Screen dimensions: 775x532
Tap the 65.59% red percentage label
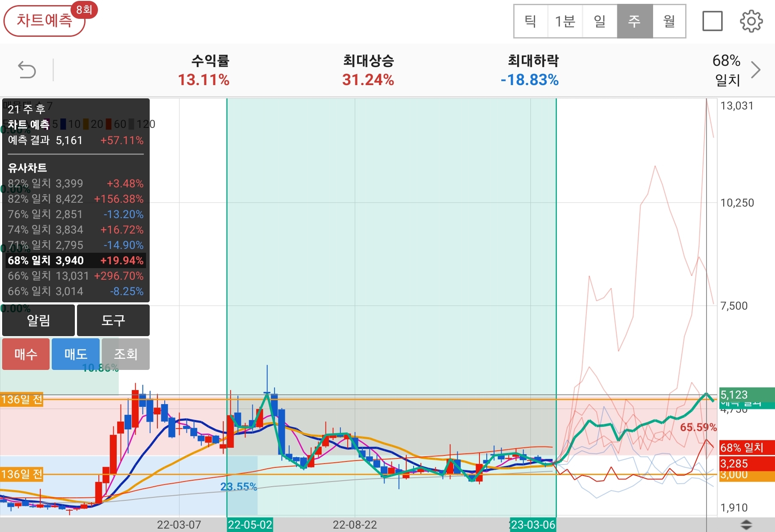[x=698, y=427]
